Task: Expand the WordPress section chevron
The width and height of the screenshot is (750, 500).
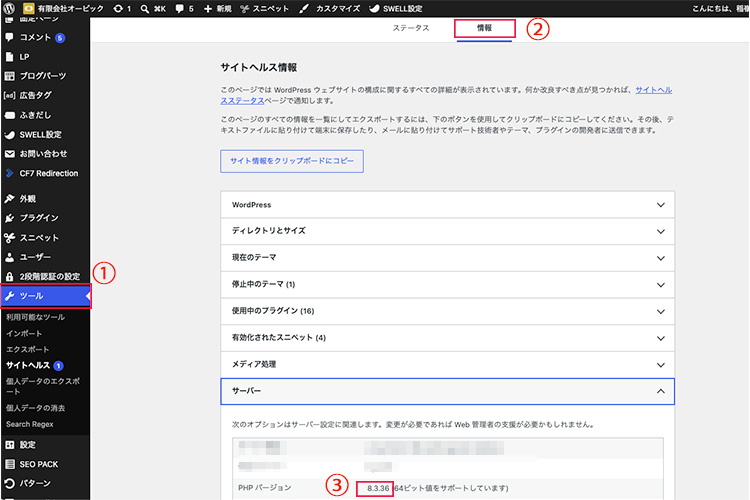Action: click(661, 205)
